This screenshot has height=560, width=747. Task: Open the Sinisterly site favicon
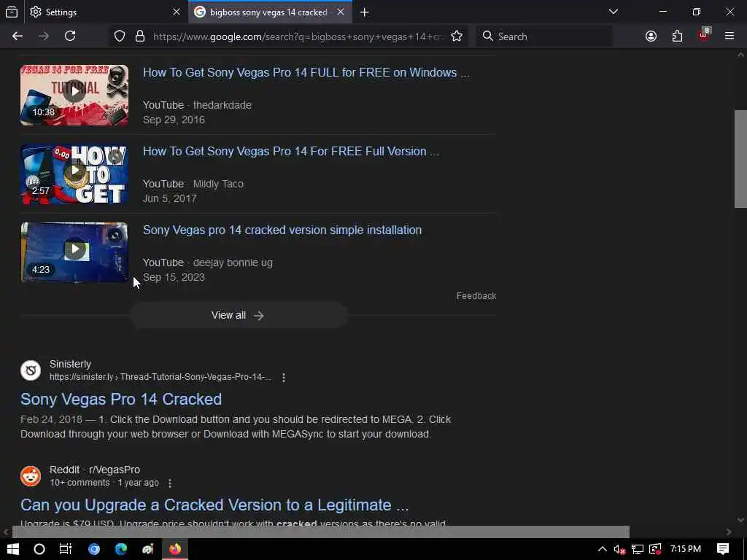coord(31,370)
